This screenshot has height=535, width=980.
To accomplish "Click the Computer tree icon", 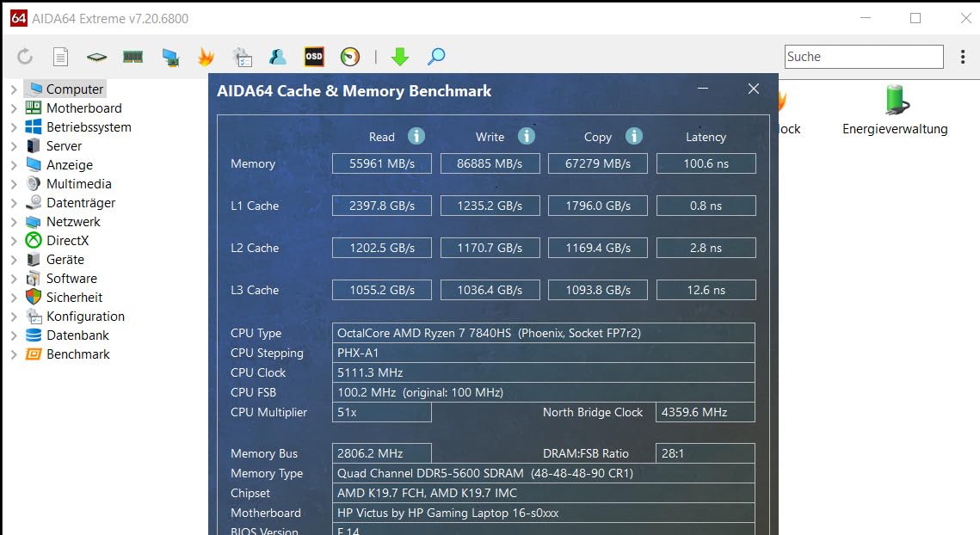I will click(x=36, y=89).
